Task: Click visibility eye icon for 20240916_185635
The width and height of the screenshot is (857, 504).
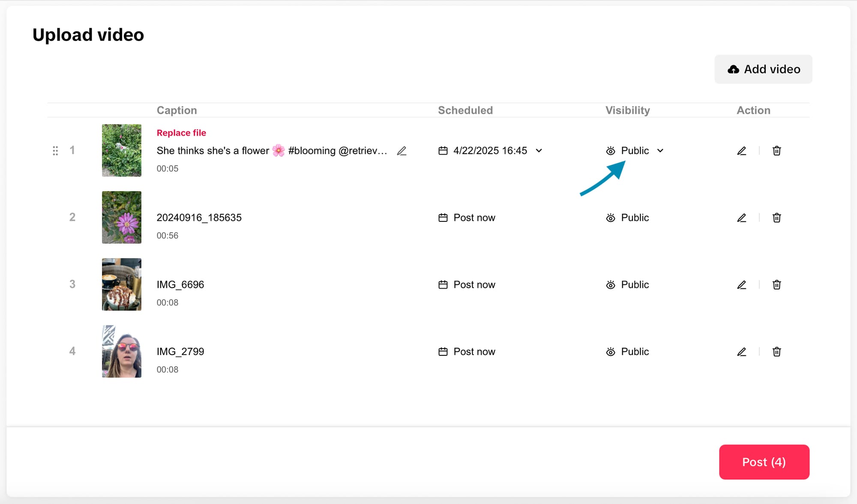Action: tap(611, 218)
